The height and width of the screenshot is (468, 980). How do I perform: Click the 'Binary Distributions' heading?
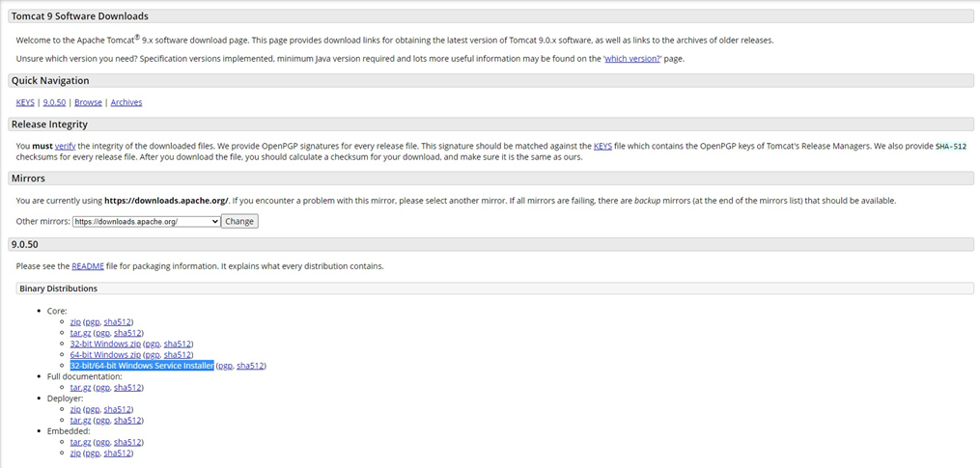(x=58, y=289)
